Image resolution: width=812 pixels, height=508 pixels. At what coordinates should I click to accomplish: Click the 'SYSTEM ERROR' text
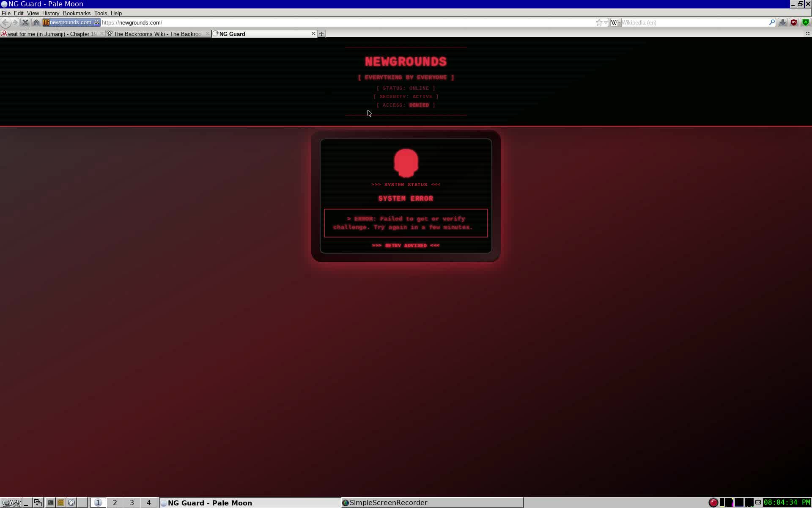pyautogui.click(x=406, y=199)
